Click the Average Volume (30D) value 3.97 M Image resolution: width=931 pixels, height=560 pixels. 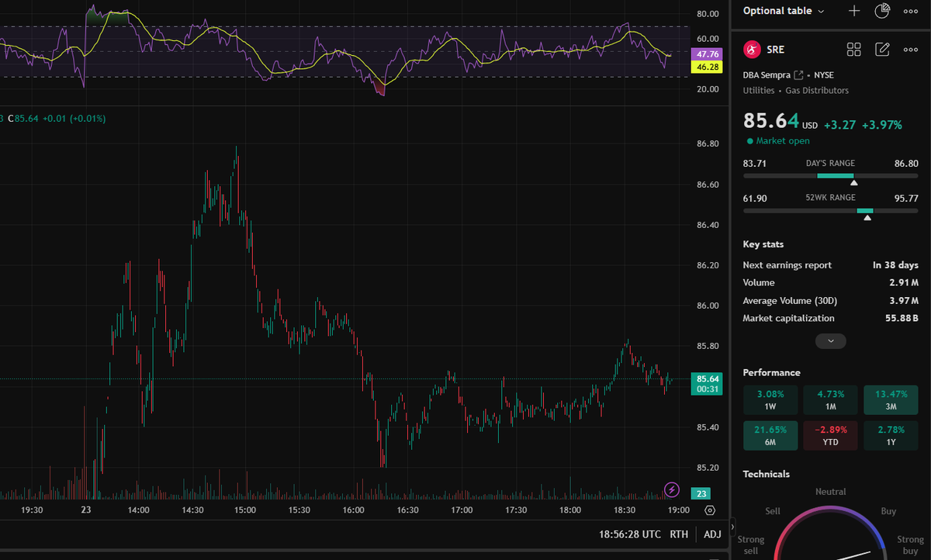[904, 301]
